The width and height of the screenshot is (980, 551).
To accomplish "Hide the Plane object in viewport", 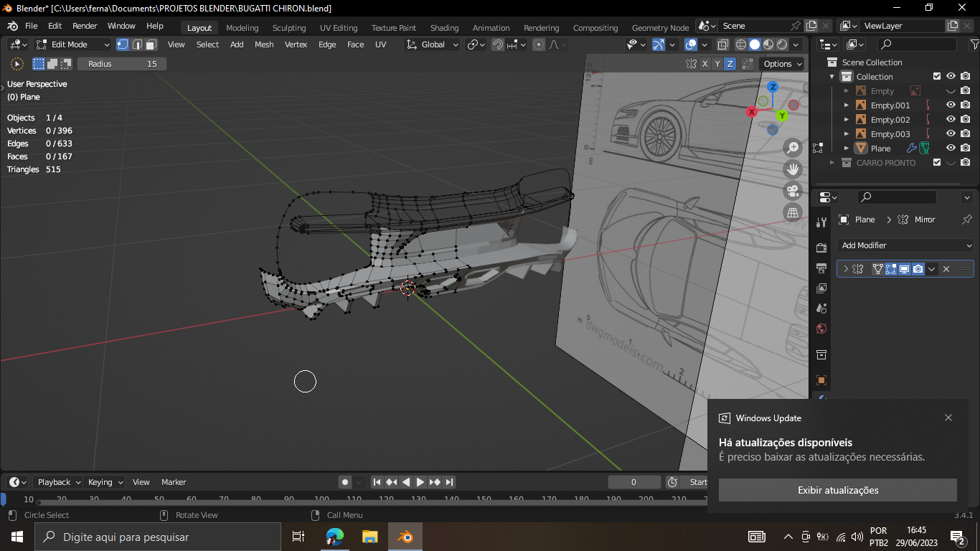I will coord(951,149).
